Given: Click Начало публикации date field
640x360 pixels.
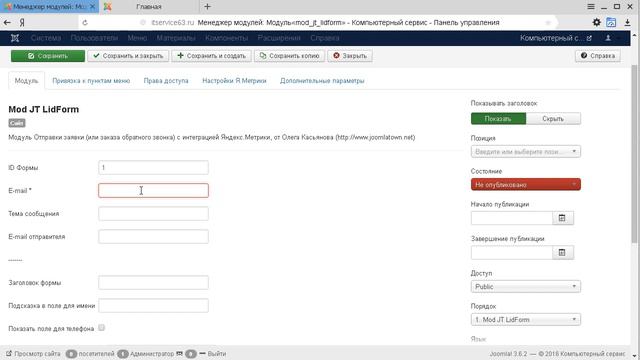Looking at the screenshot, I should (x=512, y=218).
